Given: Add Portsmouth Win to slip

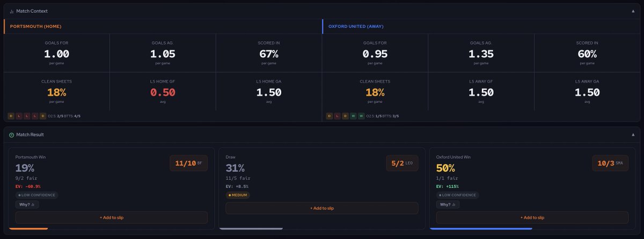Looking at the screenshot, I should [111, 217].
